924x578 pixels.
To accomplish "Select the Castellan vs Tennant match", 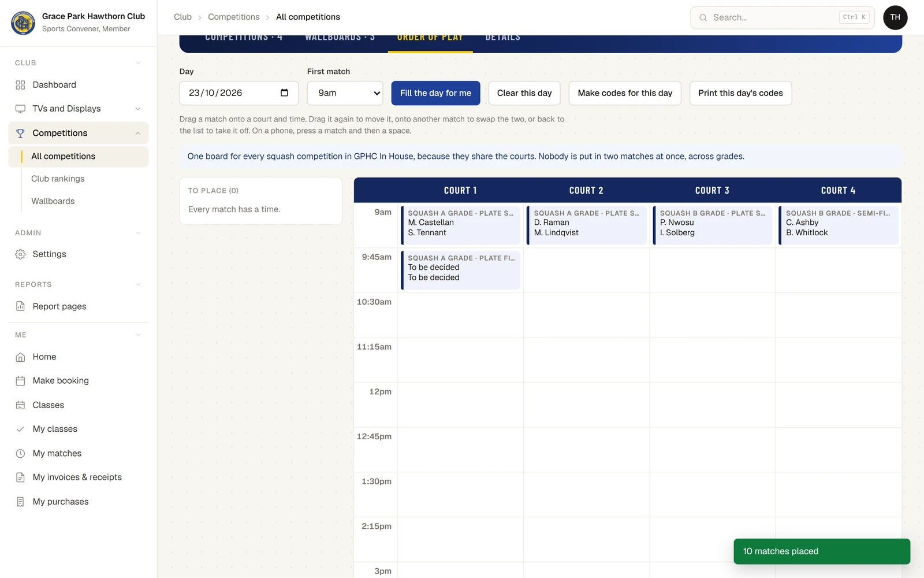I will click(x=460, y=225).
